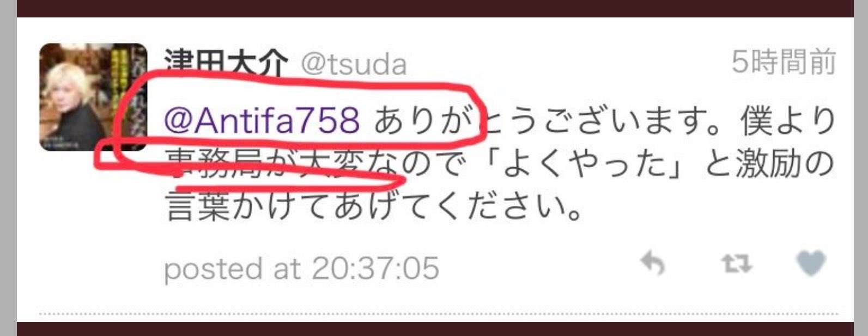Click the 5時間前 relative timestamp

[784, 62]
